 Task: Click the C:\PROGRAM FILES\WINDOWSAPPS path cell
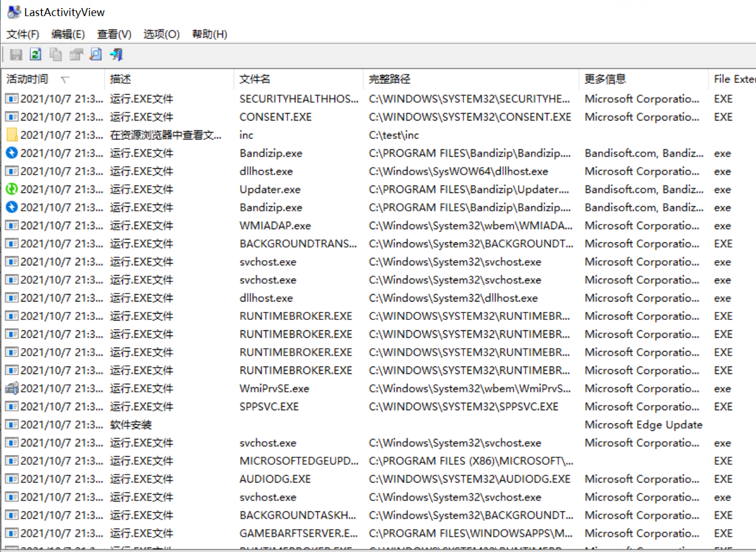click(471, 533)
